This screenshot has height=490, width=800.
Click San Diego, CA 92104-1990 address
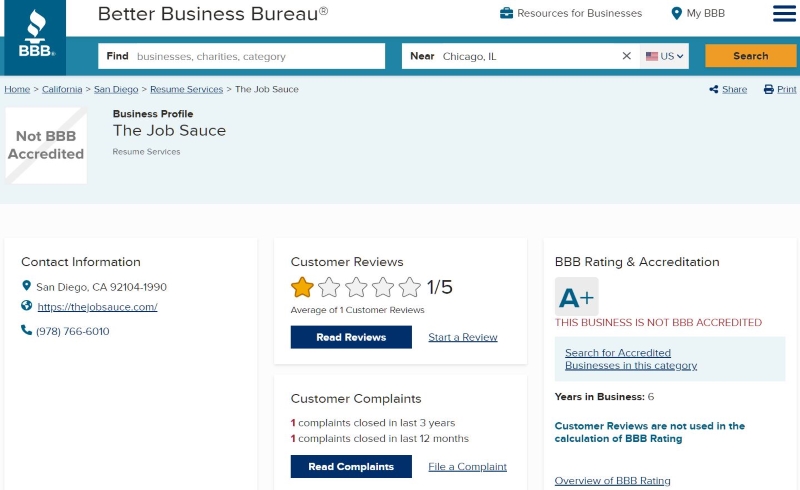coord(102,287)
